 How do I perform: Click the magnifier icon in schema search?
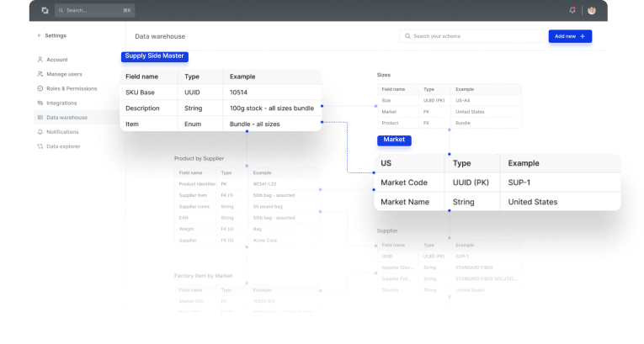407,36
